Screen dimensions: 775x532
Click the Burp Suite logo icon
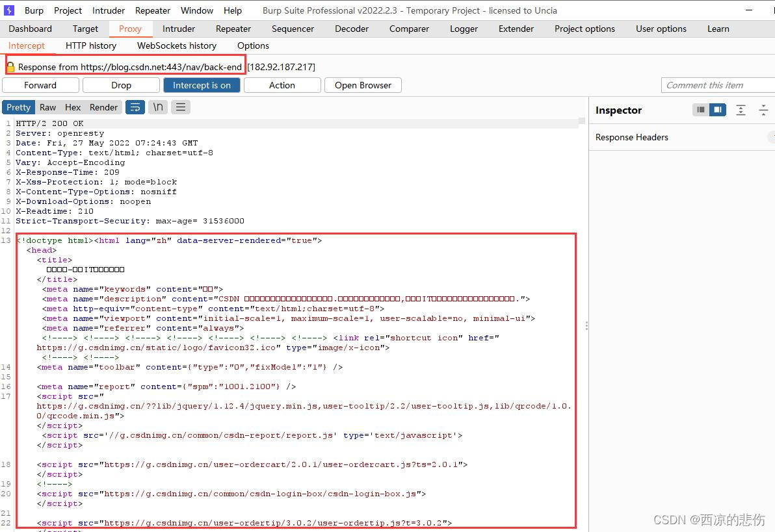click(x=9, y=10)
